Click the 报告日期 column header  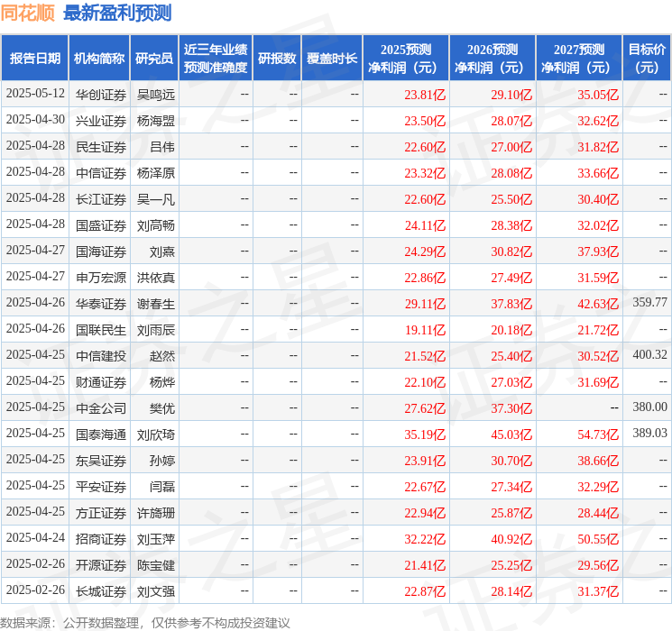click(x=34, y=59)
